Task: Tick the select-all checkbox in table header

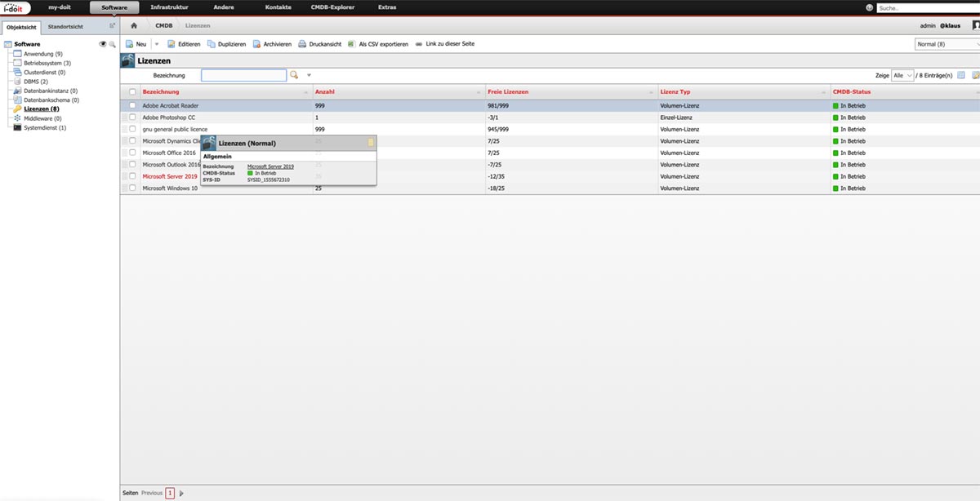Action: [x=132, y=92]
